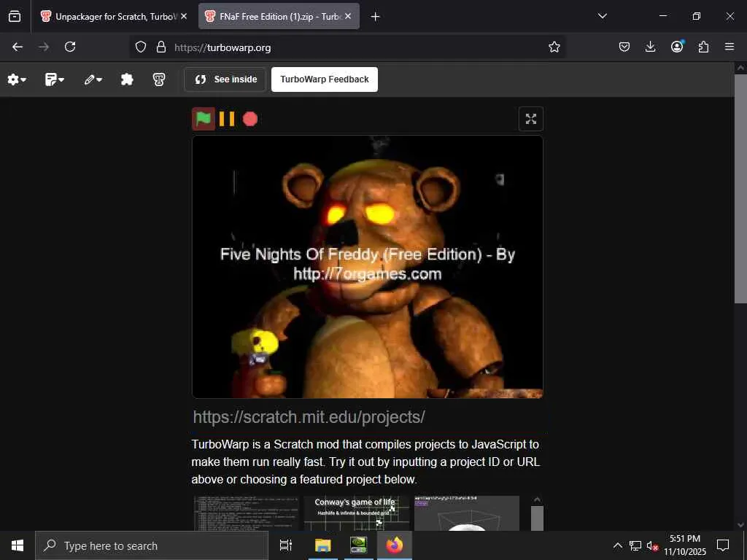Click the turbowarp.org address bar

348,47
